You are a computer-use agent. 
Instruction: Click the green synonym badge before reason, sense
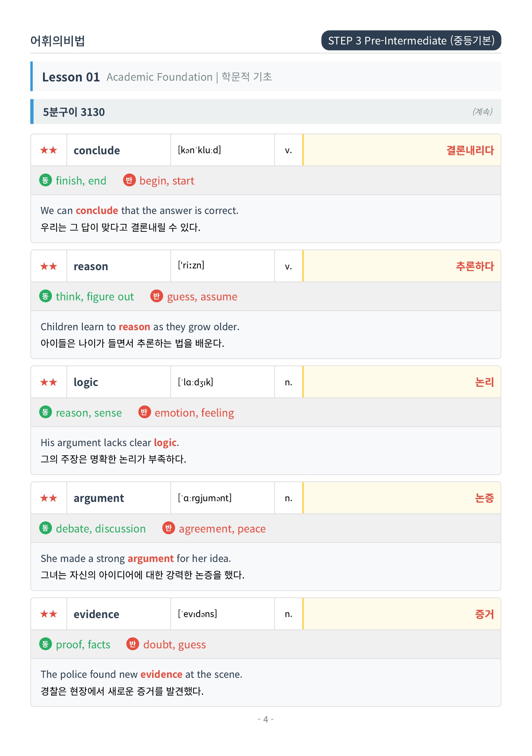[x=45, y=412]
